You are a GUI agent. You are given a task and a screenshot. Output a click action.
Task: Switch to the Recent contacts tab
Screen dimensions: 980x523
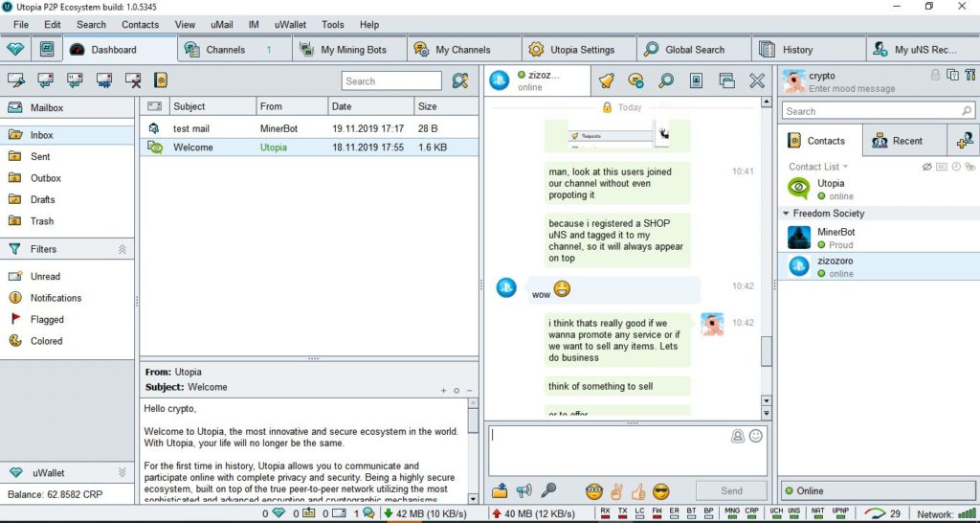[904, 141]
